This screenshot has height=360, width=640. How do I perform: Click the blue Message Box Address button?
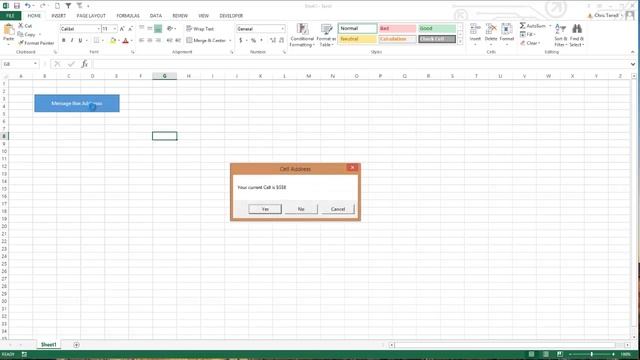point(77,103)
